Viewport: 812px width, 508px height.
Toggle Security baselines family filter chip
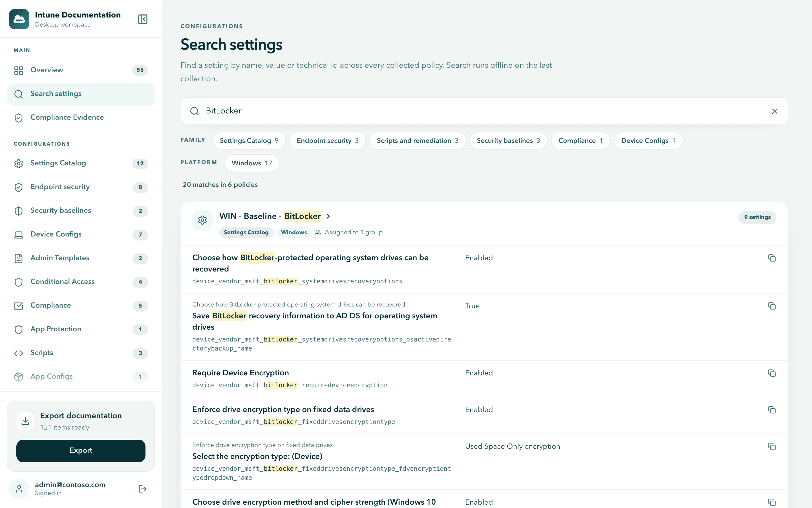pos(508,141)
